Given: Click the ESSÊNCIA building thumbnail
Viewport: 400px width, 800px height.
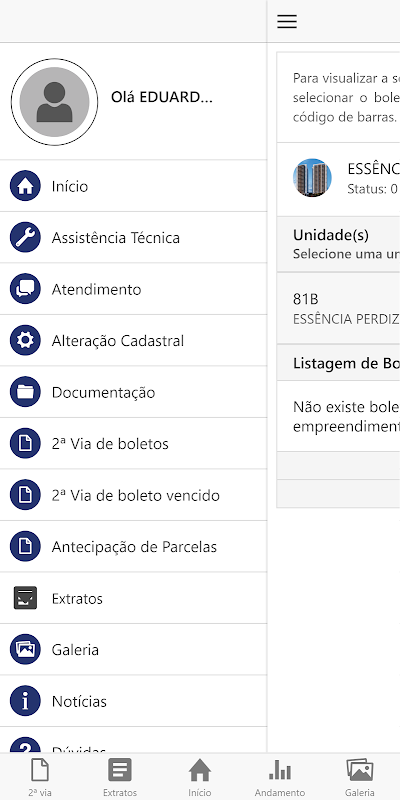Looking at the screenshot, I should click(312, 178).
